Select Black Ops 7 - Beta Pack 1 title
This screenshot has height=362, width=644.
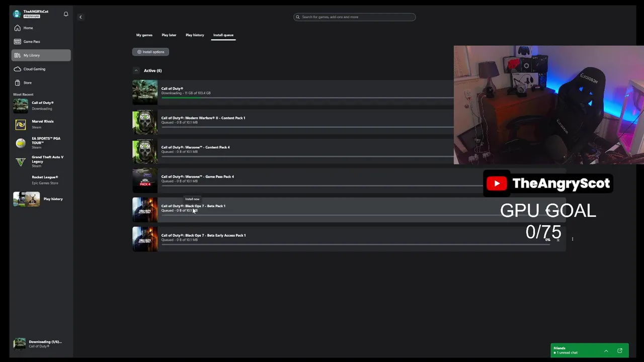(193, 206)
